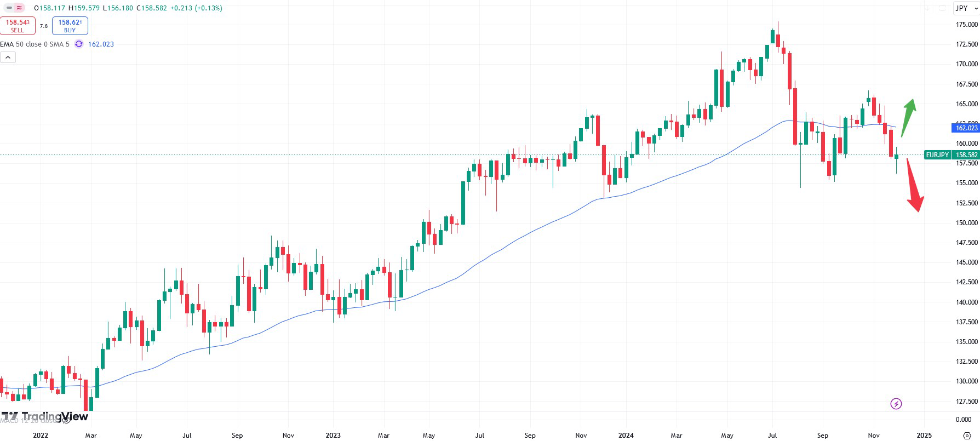Toggle the gray dash market status pill
The width and height of the screenshot is (980, 441).
[9, 8]
